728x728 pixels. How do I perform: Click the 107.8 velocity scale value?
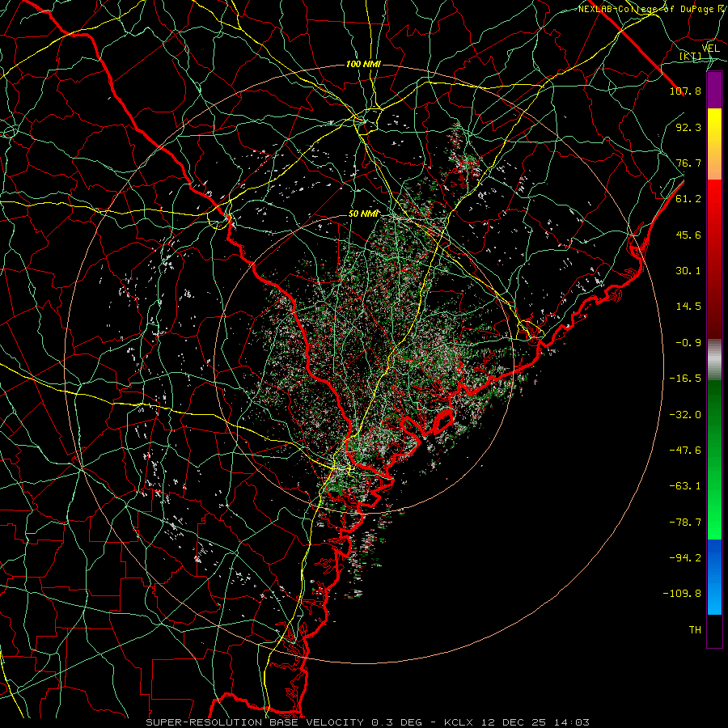click(685, 91)
